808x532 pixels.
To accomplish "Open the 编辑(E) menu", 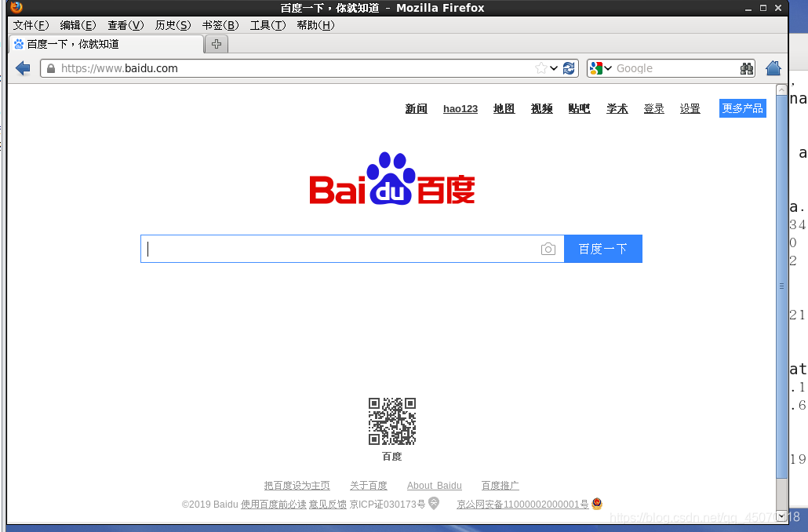I will point(78,25).
